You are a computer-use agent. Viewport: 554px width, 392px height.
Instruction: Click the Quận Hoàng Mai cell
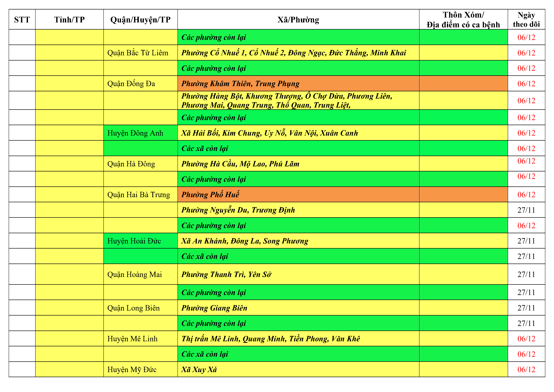pos(135,274)
